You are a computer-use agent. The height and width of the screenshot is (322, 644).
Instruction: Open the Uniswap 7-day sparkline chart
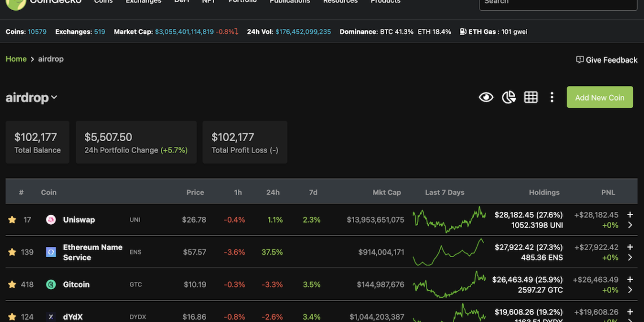pyautogui.click(x=449, y=219)
